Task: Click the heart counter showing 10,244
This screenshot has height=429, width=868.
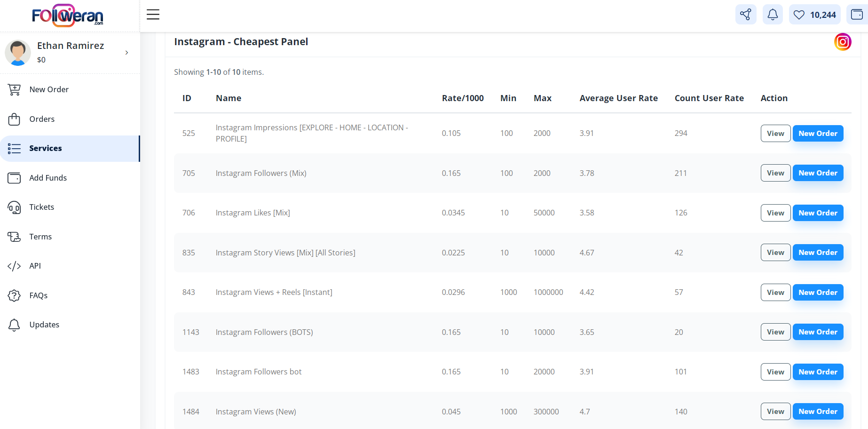Action: (x=814, y=15)
